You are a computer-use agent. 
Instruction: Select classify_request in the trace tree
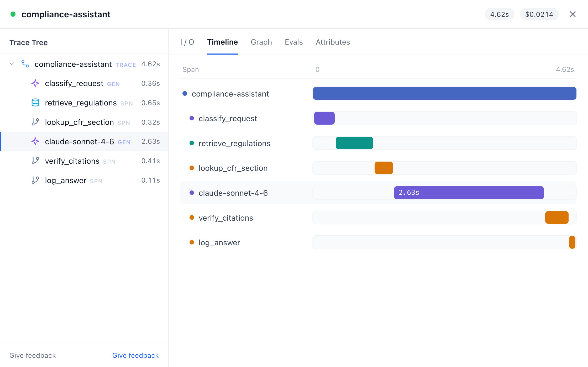84,83
